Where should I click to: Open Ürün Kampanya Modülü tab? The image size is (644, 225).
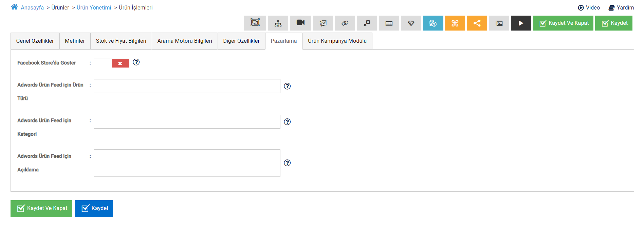click(337, 41)
